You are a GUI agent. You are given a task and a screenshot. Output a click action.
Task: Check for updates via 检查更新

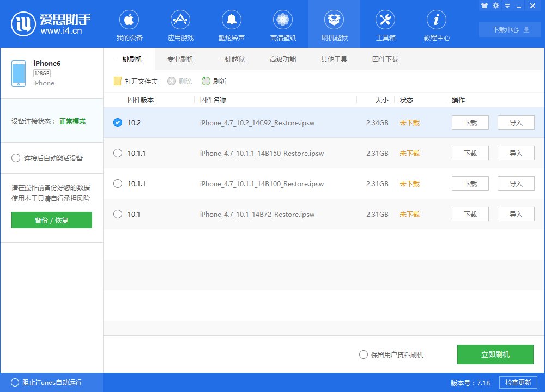coord(518,382)
